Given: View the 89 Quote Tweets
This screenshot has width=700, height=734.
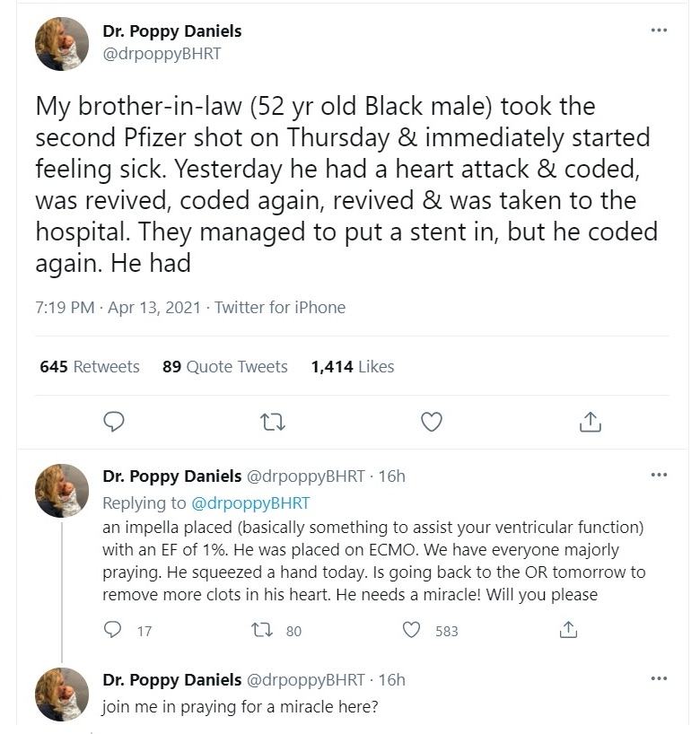Looking at the screenshot, I should point(225,366).
